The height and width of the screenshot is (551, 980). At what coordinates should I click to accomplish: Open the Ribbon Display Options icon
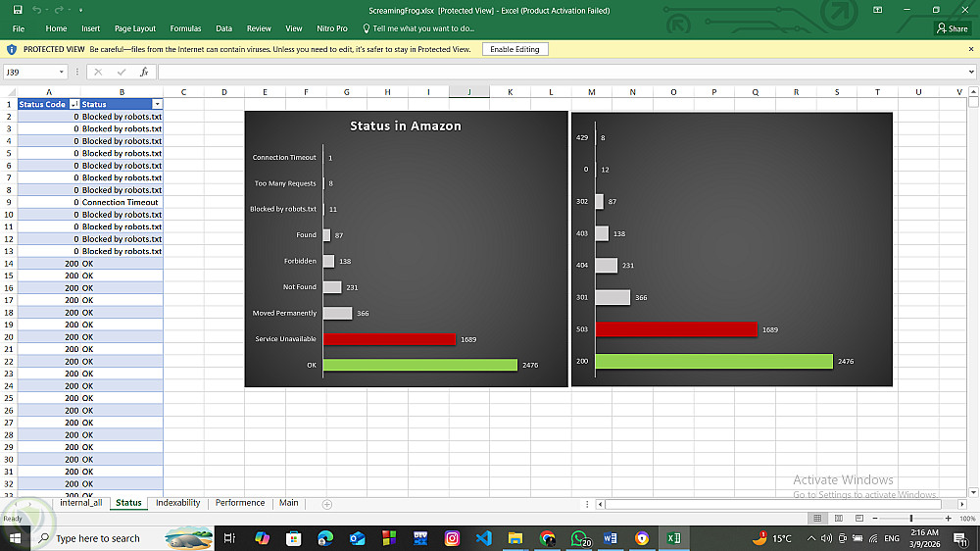[877, 10]
